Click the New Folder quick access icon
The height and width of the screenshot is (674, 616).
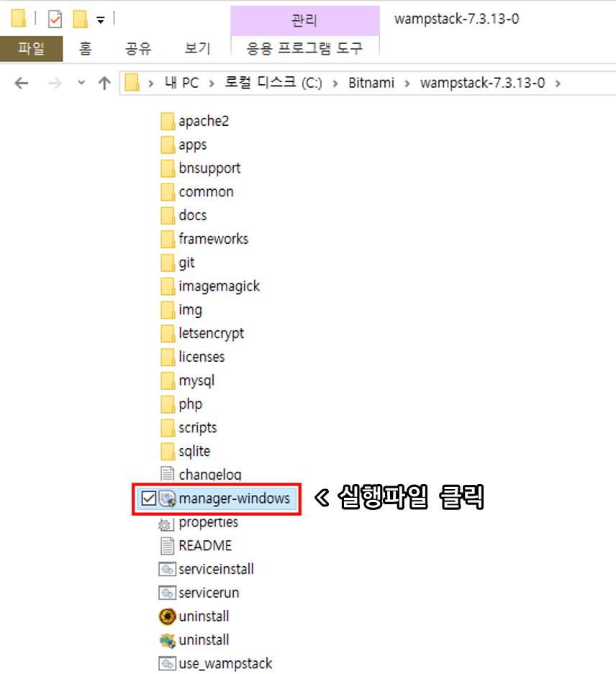pyautogui.click(x=81, y=19)
